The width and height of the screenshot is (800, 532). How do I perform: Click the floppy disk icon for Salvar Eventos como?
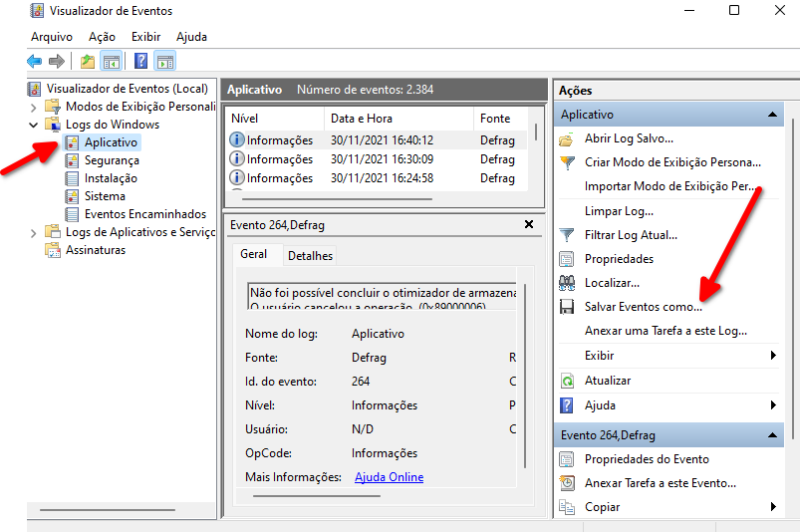[567, 307]
